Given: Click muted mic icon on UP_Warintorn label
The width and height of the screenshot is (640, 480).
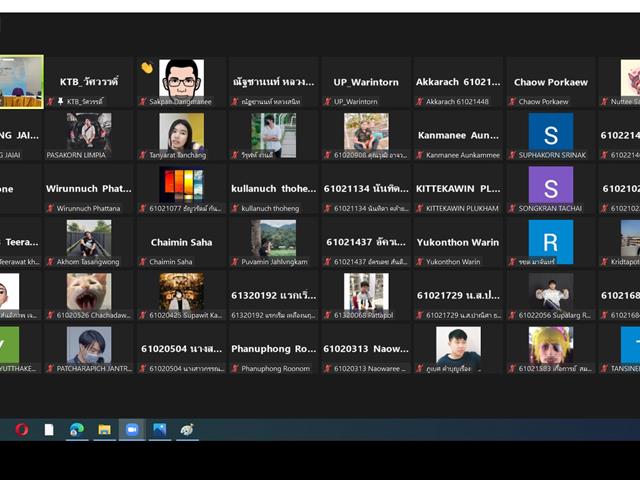Looking at the screenshot, I should [328, 101].
